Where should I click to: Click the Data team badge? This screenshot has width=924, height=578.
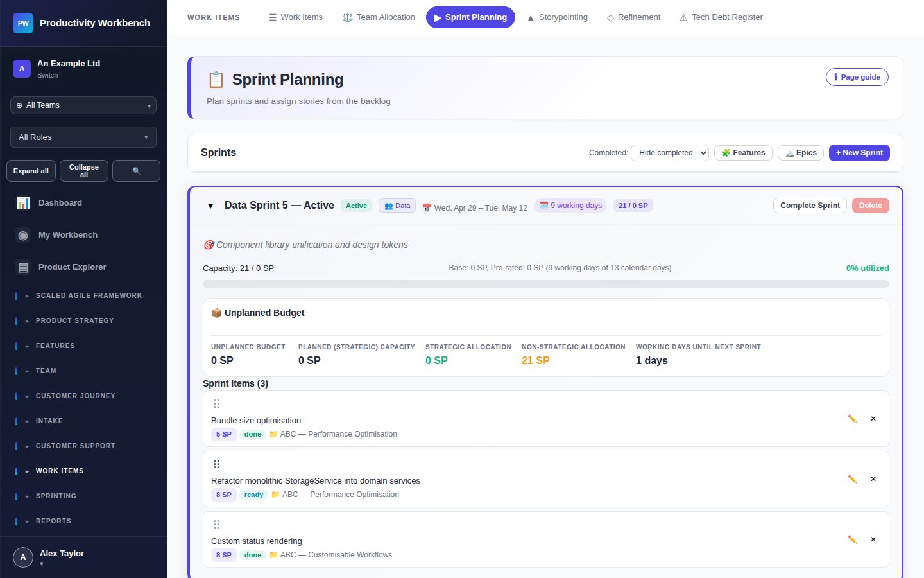pos(397,206)
